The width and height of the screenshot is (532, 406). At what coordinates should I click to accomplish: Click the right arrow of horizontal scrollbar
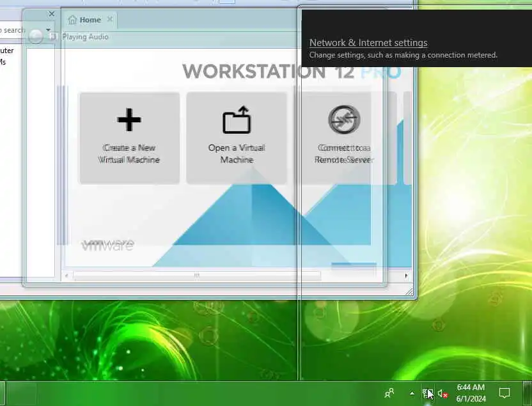coord(407,276)
